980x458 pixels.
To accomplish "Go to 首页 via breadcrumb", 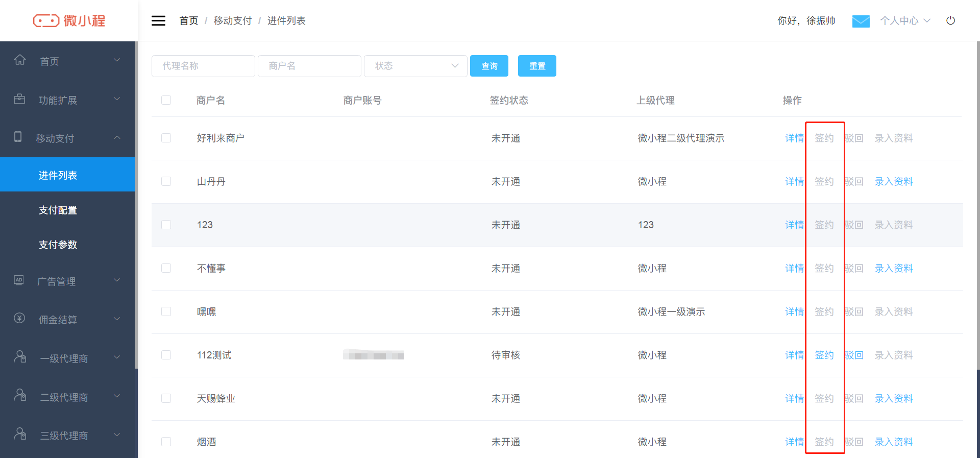I will 188,21.
